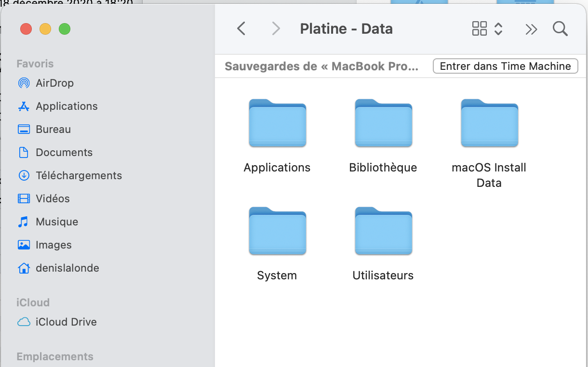Image resolution: width=588 pixels, height=367 pixels.
Task: Select the Utilisateurs folder
Action: point(383,232)
